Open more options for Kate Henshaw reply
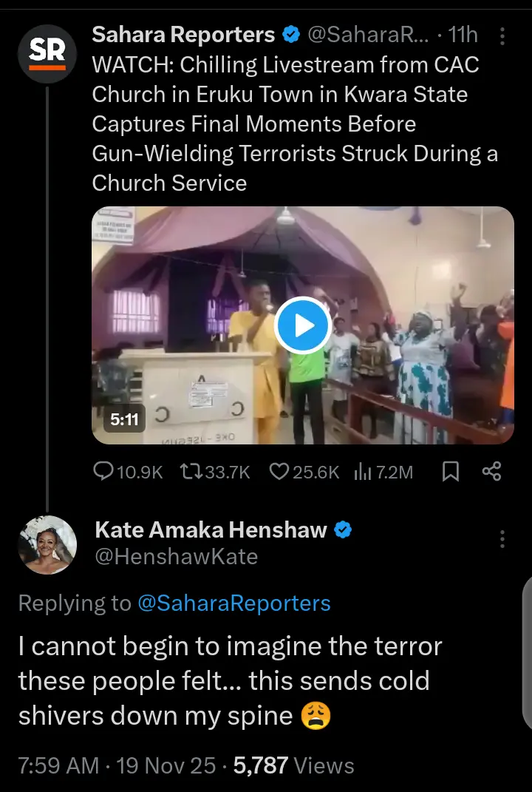Viewport: 532px width, 792px height. 502,538
